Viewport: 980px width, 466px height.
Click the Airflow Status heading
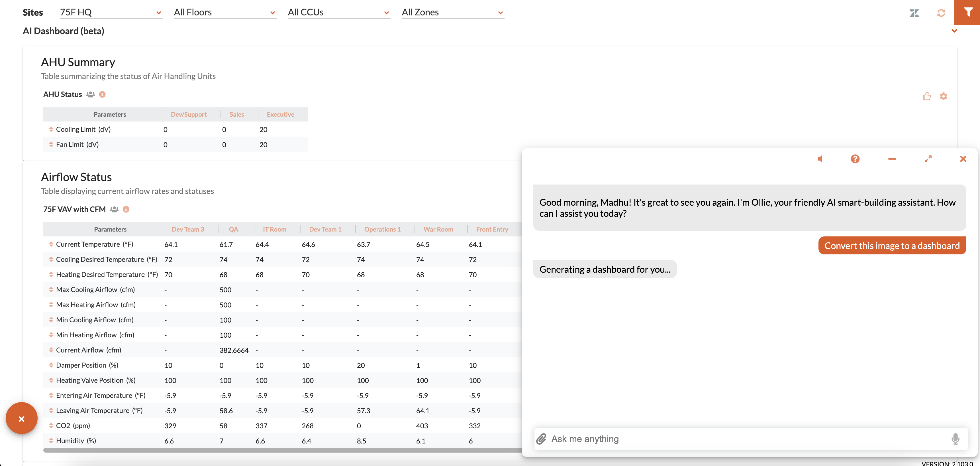76,177
